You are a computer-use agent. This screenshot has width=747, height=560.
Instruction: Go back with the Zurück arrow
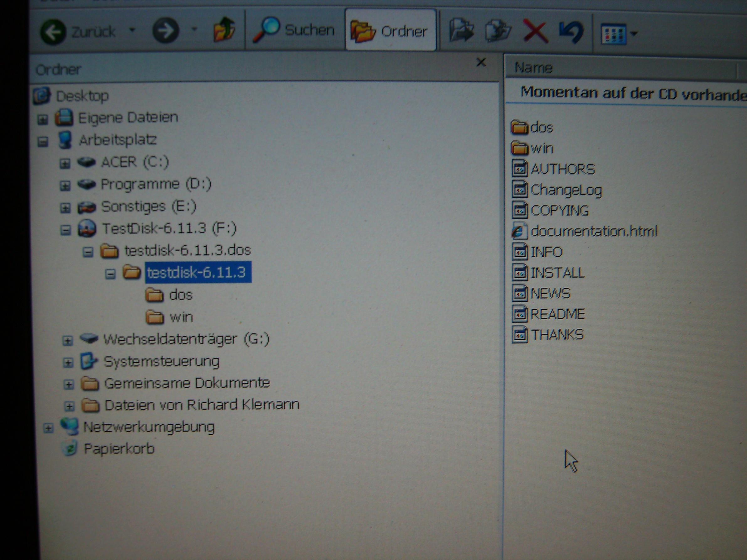(x=78, y=32)
